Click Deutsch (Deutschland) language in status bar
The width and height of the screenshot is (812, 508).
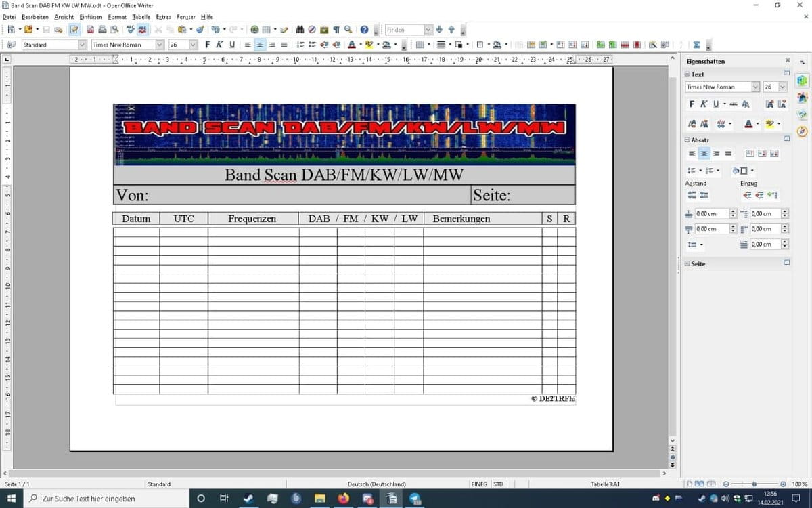click(376, 484)
